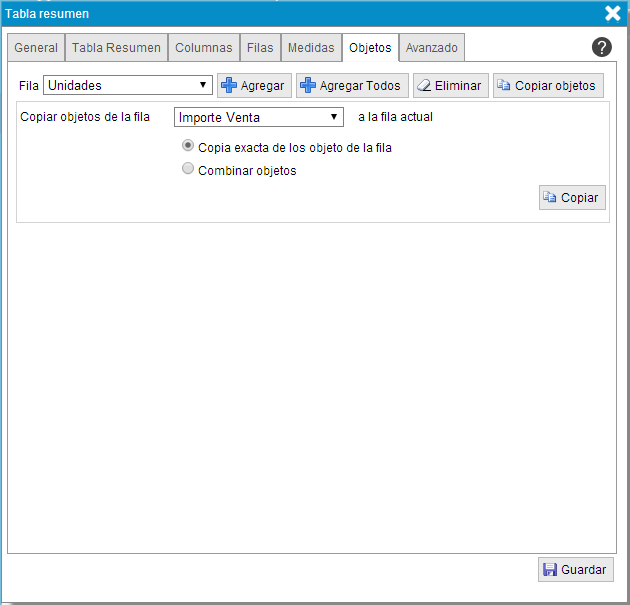Image resolution: width=630 pixels, height=605 pixels.
Task: Save with the Guardar floppy disk button
Action: [x=574, y=570]
